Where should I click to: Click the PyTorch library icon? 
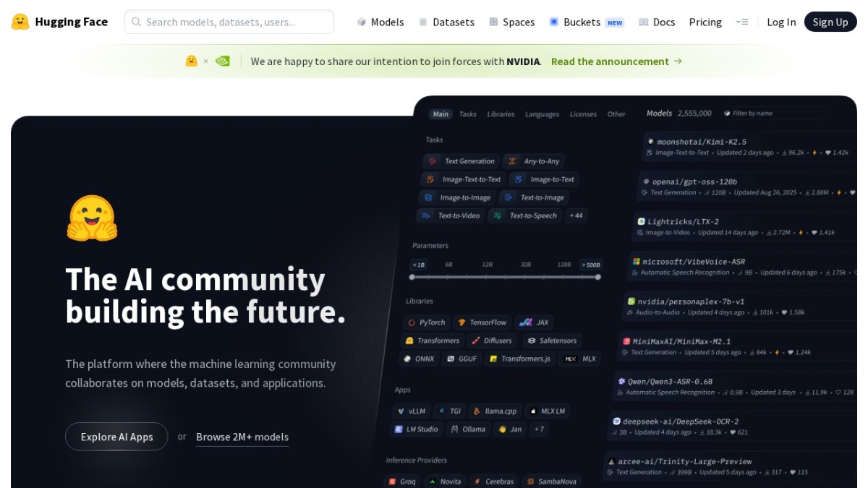[412, 322]
